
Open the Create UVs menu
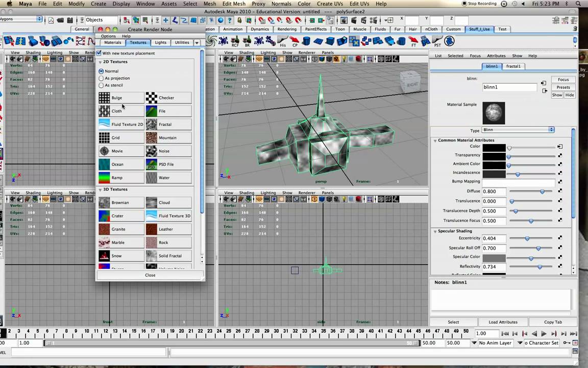pos(330,4)
